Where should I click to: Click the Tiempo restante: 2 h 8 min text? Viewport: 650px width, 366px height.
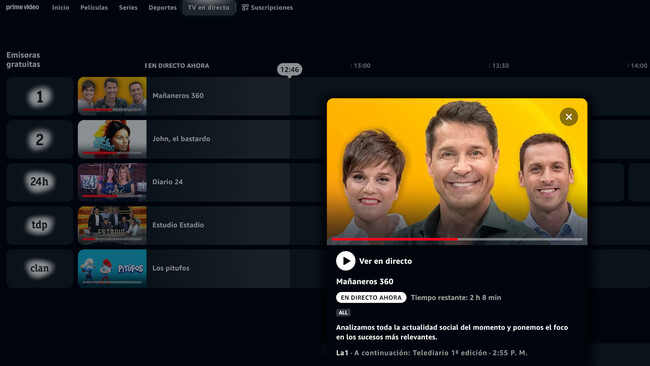[456, 298]
